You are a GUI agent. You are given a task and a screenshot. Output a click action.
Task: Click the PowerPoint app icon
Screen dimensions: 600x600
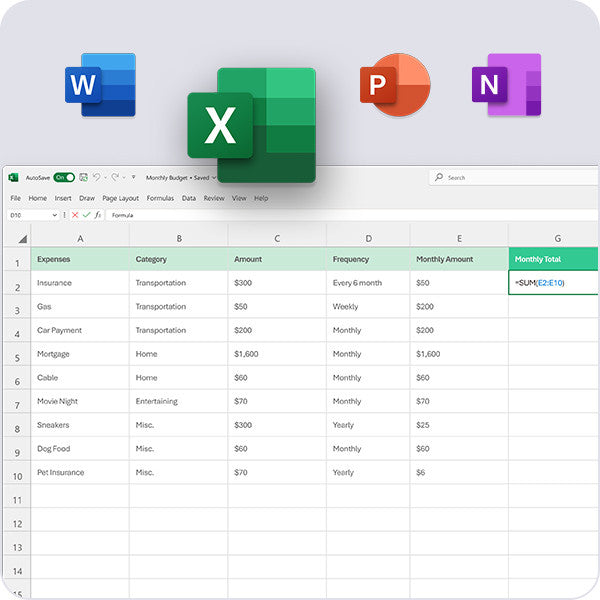click(394, 86)
